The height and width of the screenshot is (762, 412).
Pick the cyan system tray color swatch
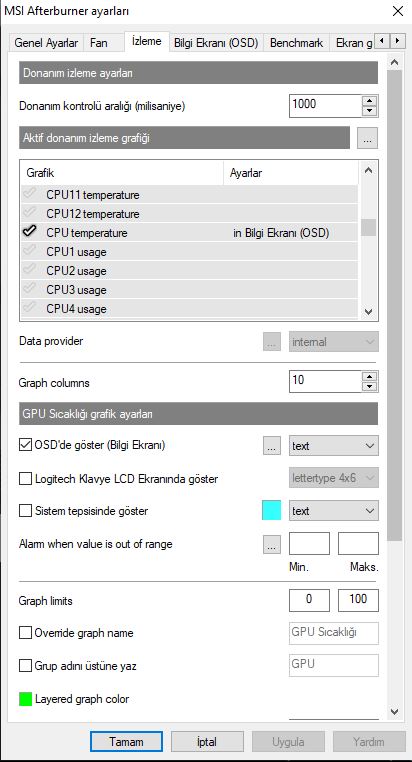(272, 511)
